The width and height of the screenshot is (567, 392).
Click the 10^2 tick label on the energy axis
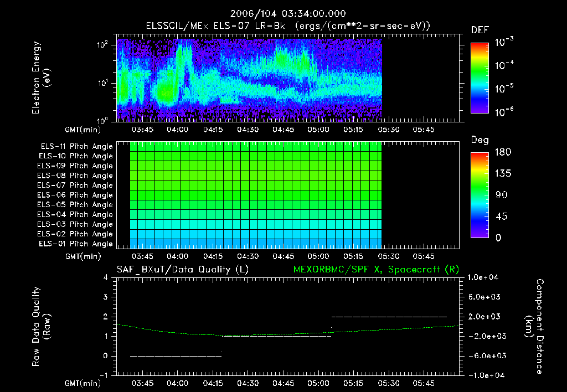pyautogui.click(x=102, y=45)
